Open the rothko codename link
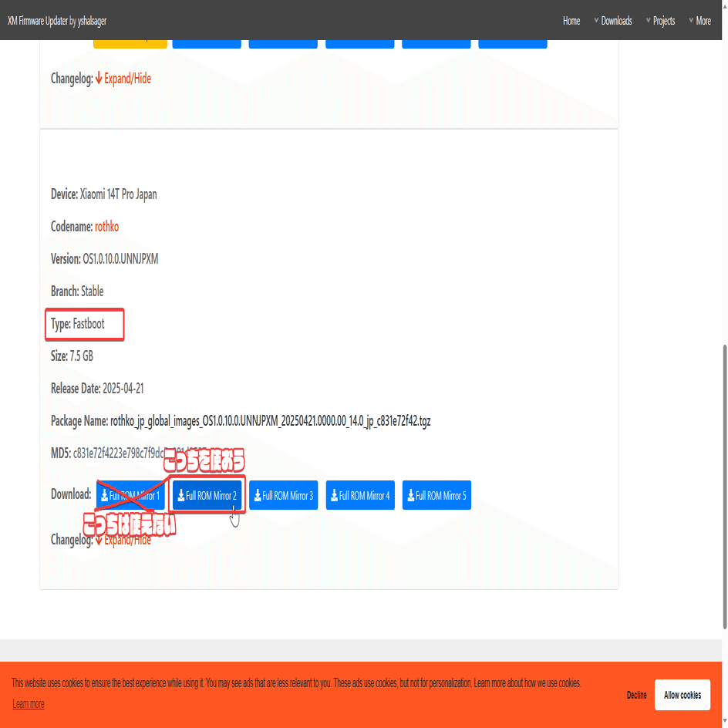 point(106,227)
